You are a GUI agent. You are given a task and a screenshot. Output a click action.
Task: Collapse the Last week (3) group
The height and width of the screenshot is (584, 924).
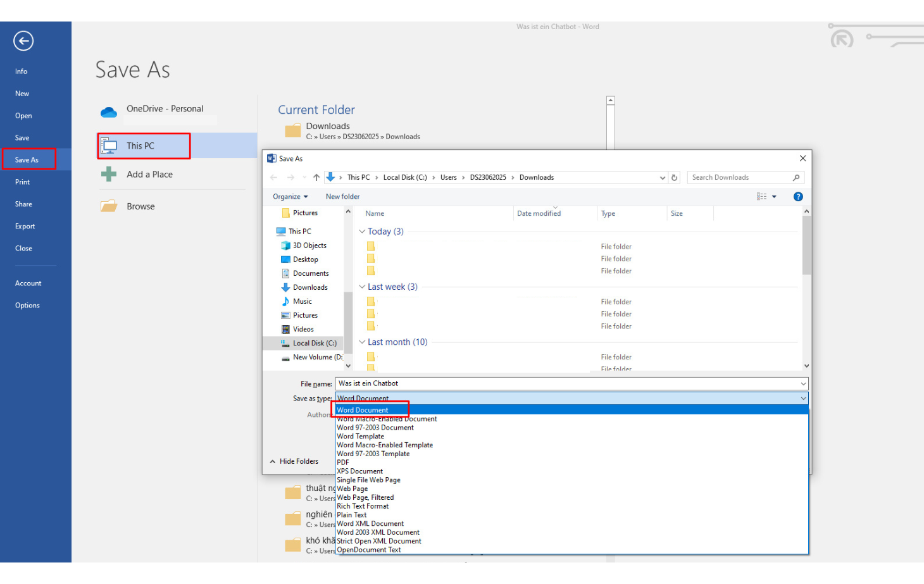tap(362, 287)
